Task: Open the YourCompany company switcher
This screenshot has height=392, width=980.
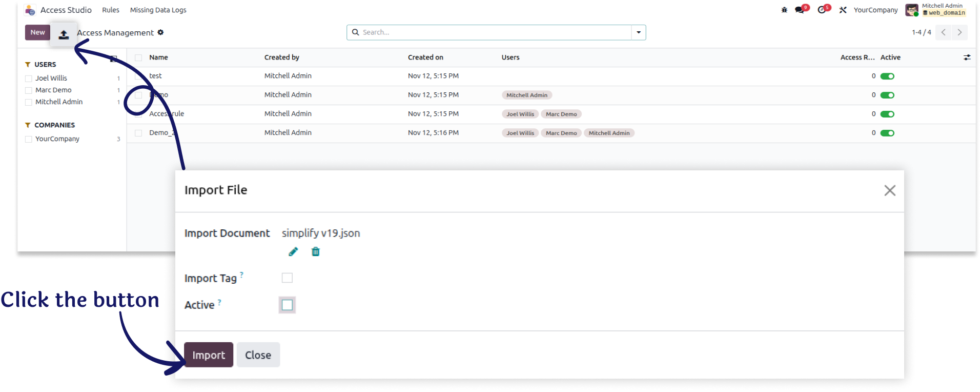Action: (x=875, y=10)
